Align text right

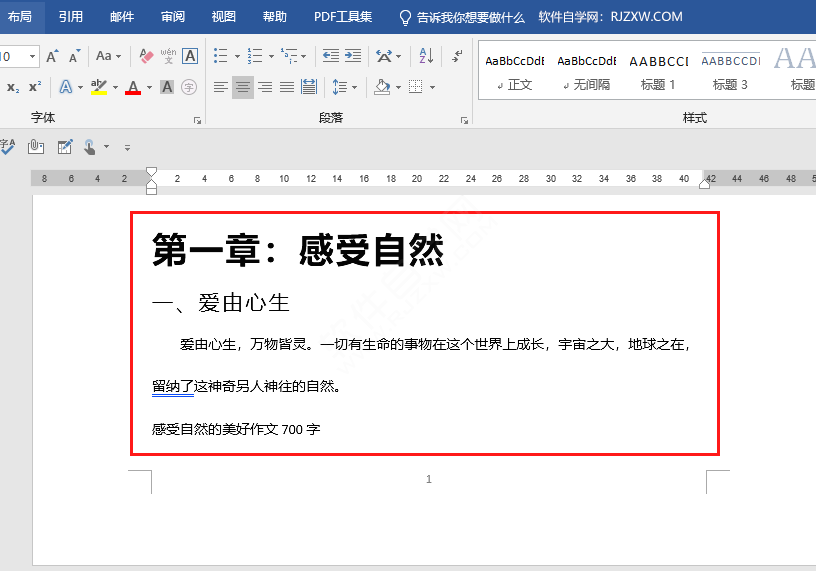[x=265, y=87]
